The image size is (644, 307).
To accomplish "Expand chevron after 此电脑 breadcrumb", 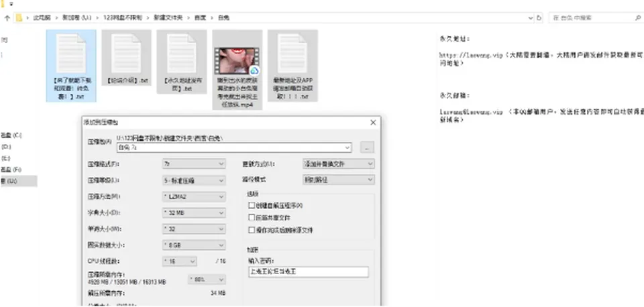I will point(56,18).
